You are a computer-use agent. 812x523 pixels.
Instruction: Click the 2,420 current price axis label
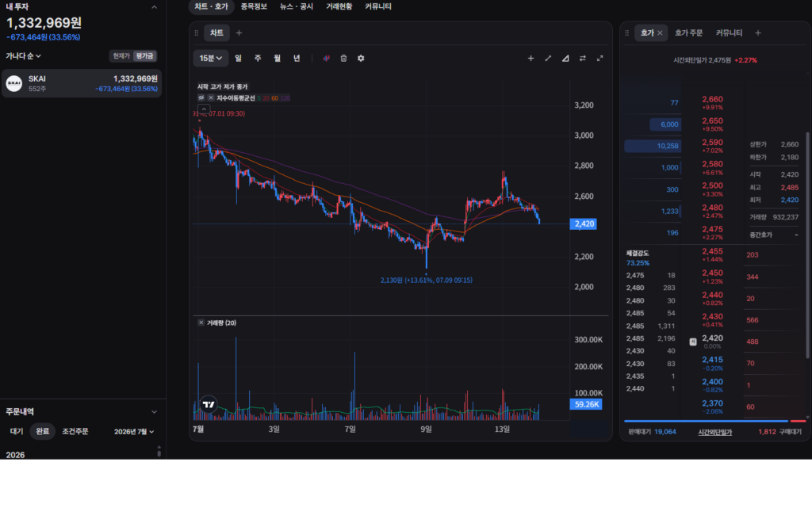click(x=584, y=224)
